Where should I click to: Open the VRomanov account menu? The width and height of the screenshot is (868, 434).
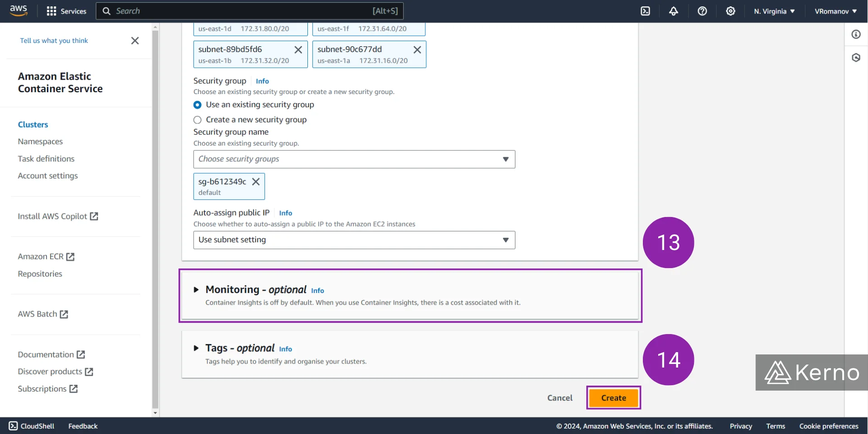835,11
